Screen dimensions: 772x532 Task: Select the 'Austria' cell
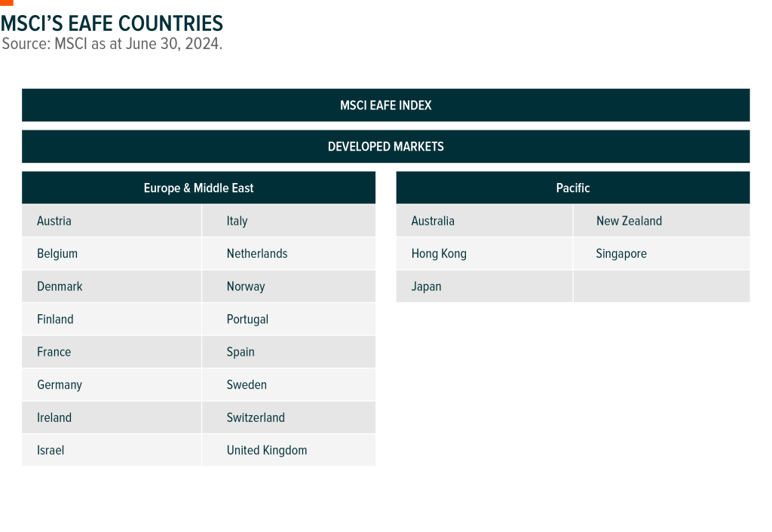click(x=112, y=221)
